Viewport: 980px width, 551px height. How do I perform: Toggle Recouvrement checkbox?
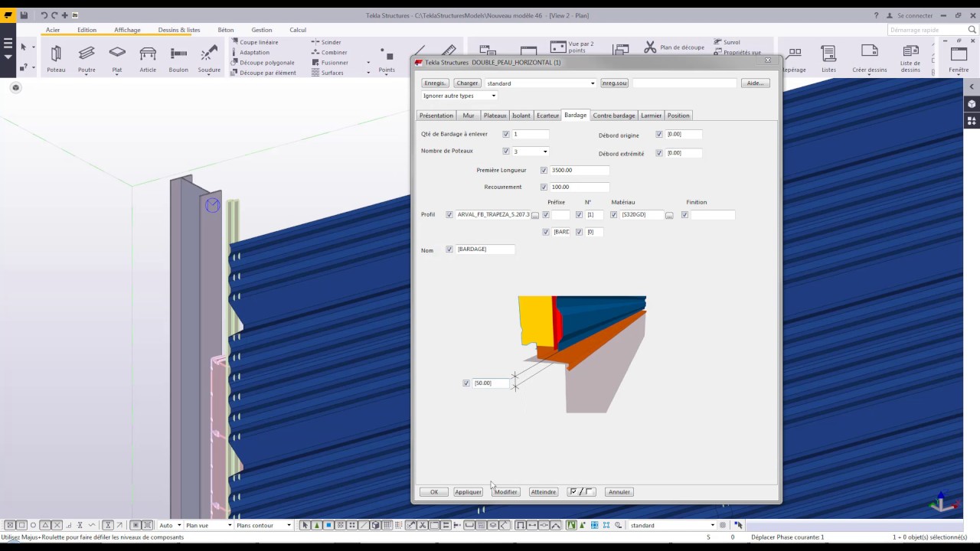point(544,187)
